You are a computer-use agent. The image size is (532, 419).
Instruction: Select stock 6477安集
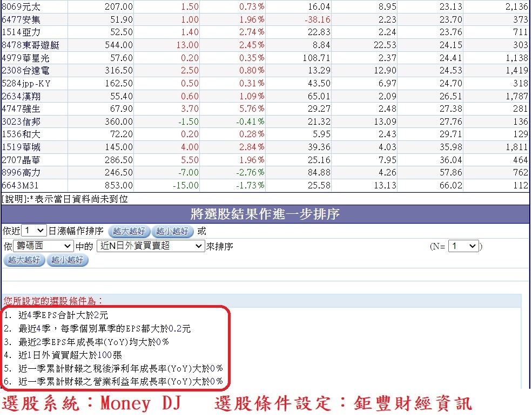click(x=21, y=19)
